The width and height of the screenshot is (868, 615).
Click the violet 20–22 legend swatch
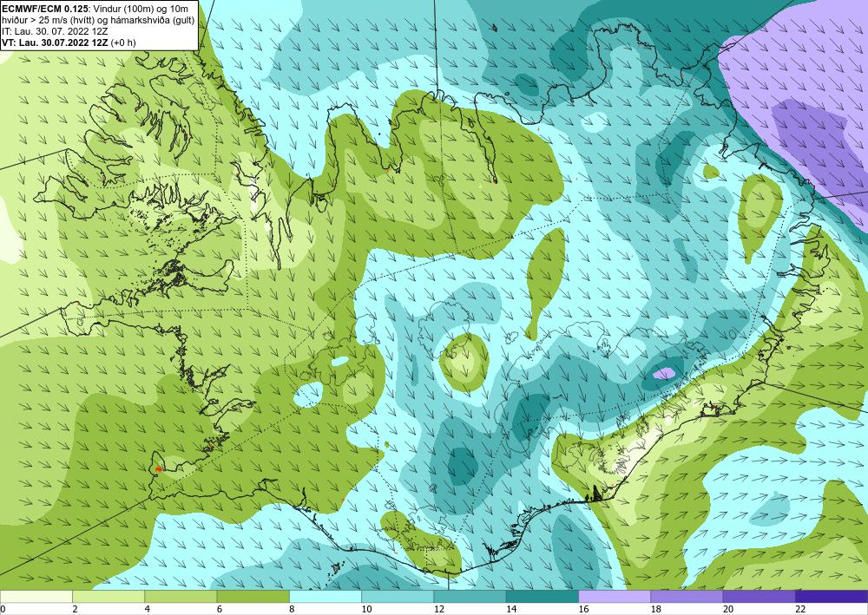[x=759, y=597]
